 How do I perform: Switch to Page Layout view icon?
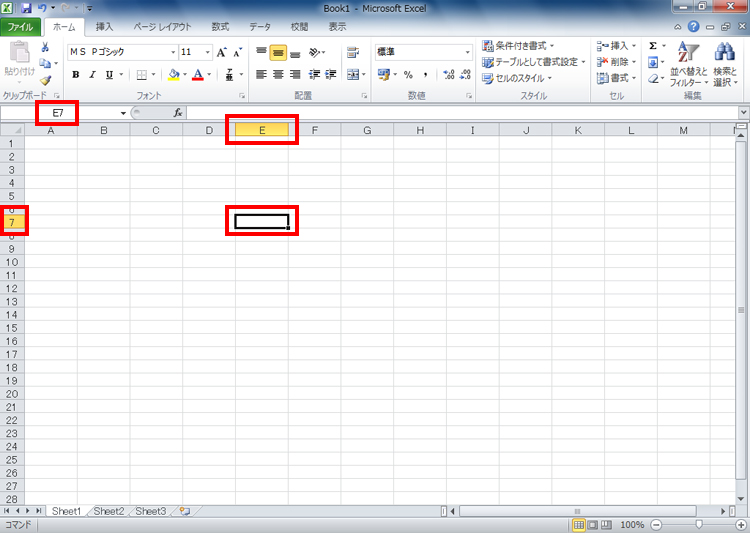593,525
